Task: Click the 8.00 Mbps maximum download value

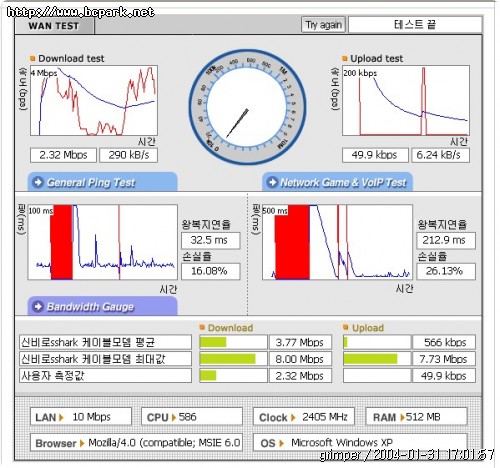Action: [300, 359]
